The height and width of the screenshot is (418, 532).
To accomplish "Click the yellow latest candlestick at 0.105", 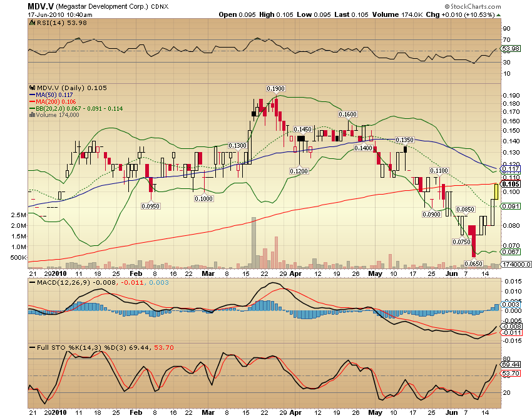I will click(x=496, y=191).
